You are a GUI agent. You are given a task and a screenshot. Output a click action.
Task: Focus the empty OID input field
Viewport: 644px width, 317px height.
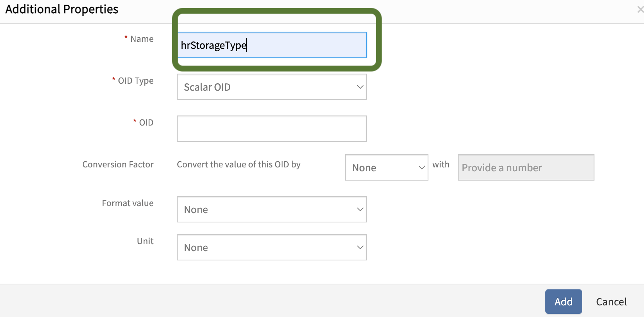(272, 129)
